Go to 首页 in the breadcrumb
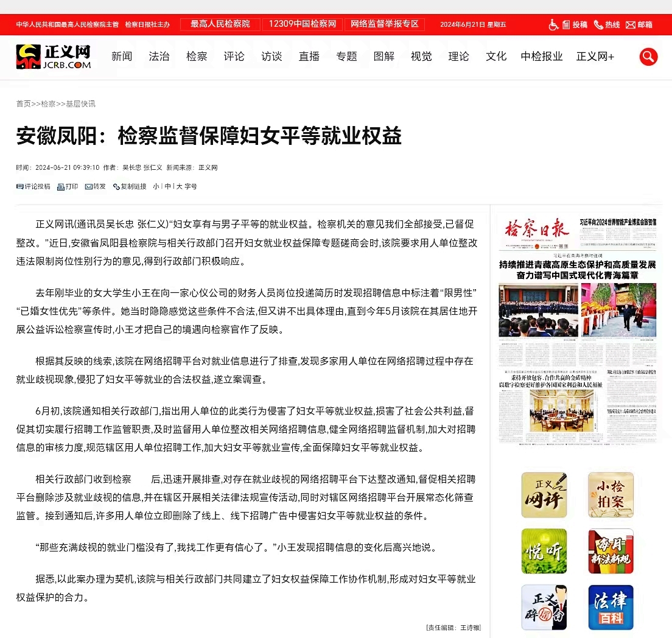The image size is (672, 638). point(24,103)
